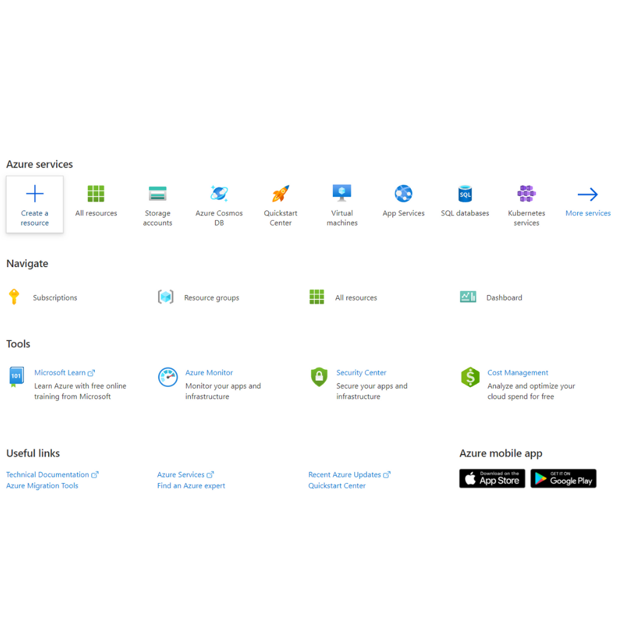Open the Microsoft Learn link
This screenshot has width=644, height=644.
[x=60, y=373]
